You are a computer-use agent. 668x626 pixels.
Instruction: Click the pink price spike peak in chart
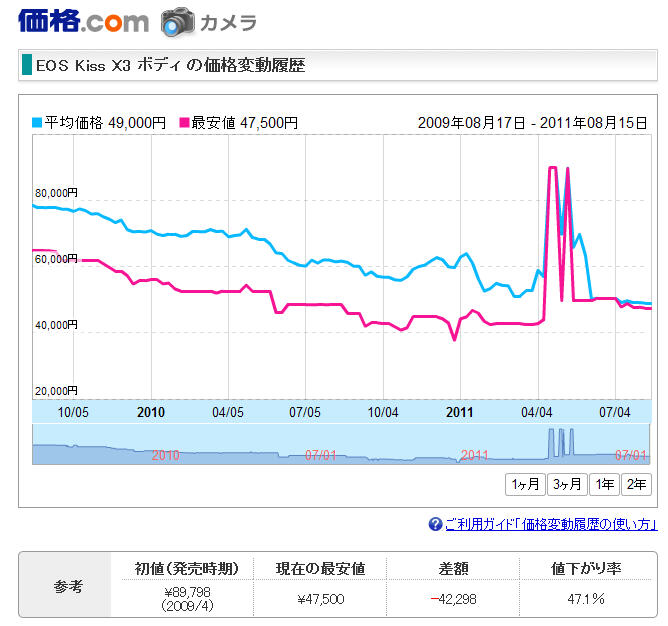[552, 168]
